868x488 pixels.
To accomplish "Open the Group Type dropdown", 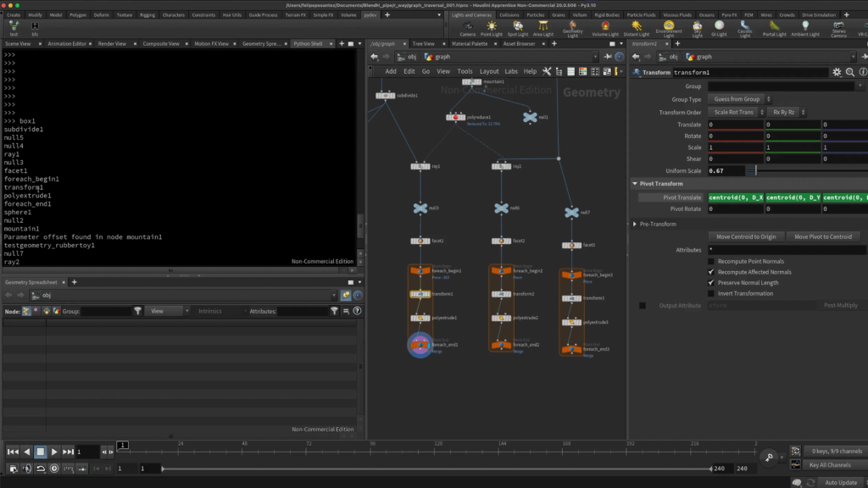I will pyautogui.click(x=739, y=99).
